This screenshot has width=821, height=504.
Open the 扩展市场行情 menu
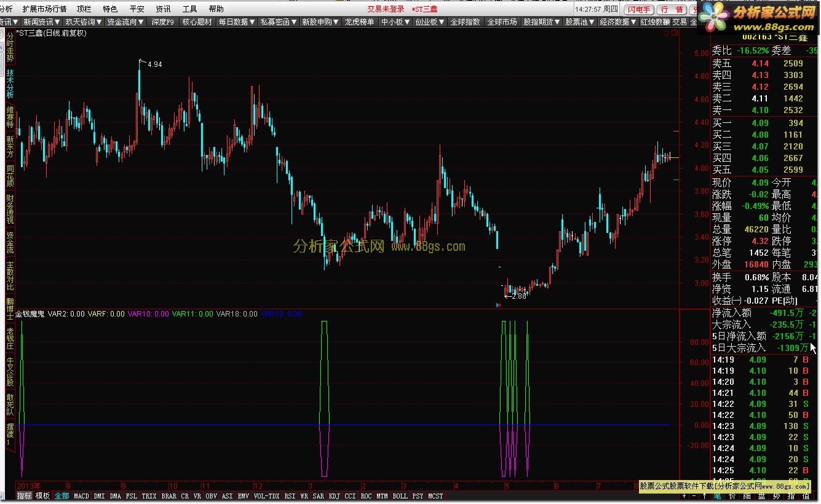pyautogui.click(x=44, y=9)
